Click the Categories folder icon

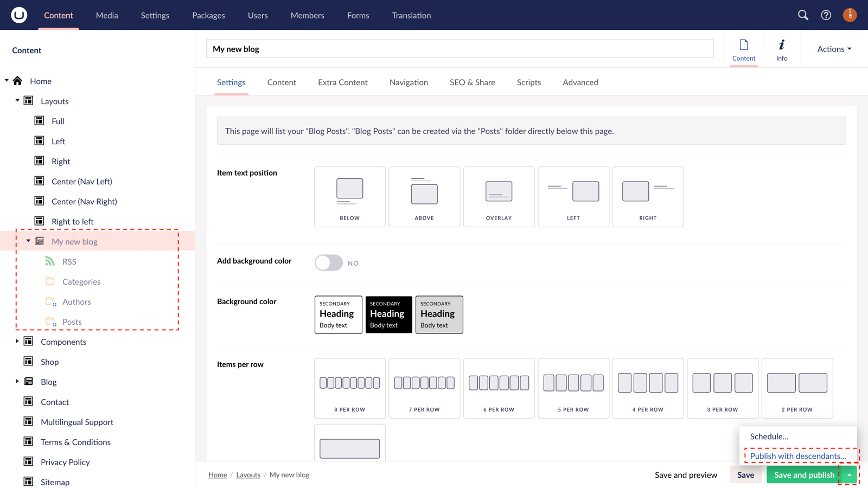click(50, 281)
